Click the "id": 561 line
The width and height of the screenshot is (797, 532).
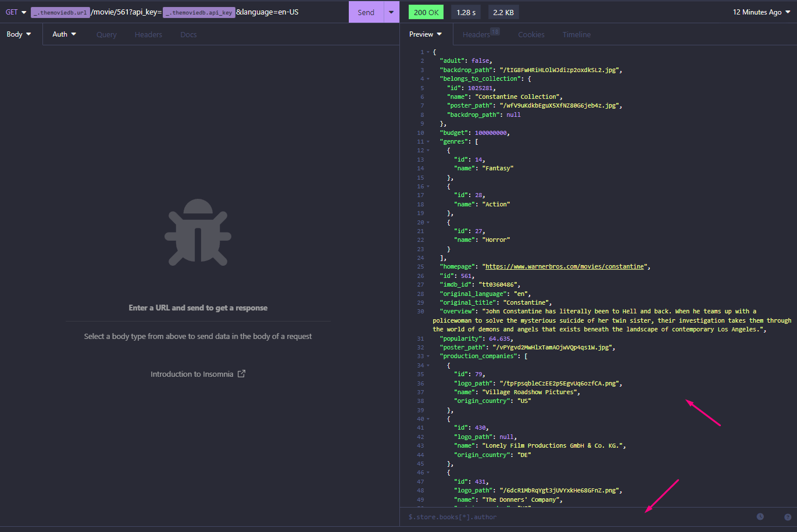tap(457, 276)
